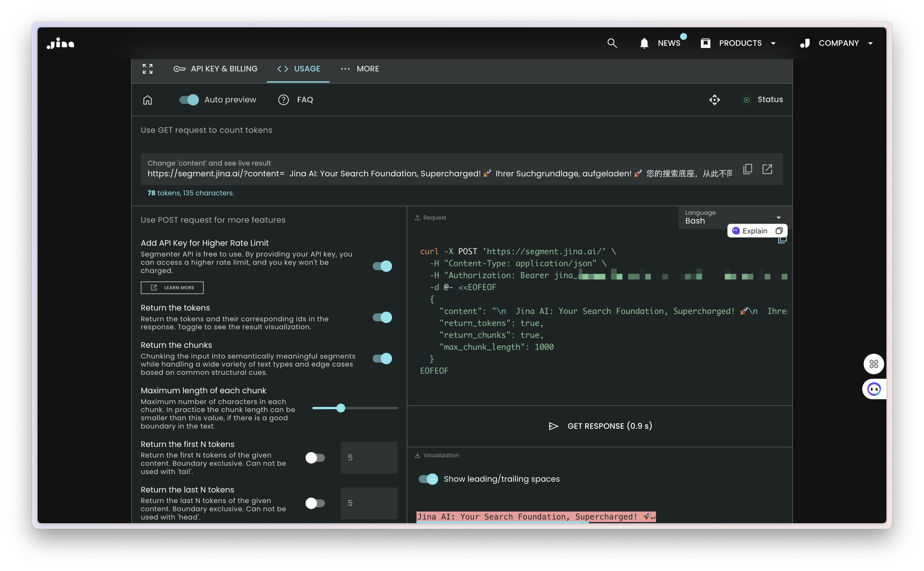
Task: Open GET URL in new tab icon
Action: (x=767, y=169)
